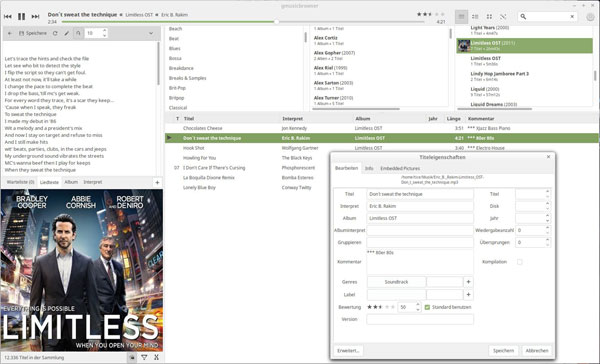This screenshot has height=364, width=600.
Task: Click the Soundtrack genre button
Action: [x=396, y=282]
